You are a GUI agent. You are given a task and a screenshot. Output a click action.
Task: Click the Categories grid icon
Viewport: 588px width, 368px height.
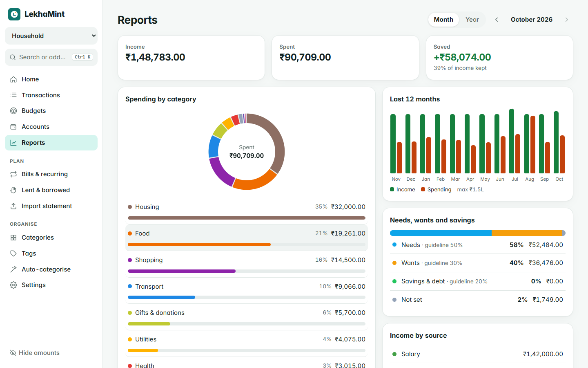[13, 238]
